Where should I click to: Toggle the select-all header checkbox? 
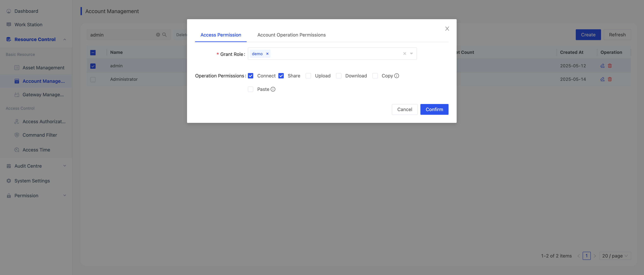click(93, 53)
